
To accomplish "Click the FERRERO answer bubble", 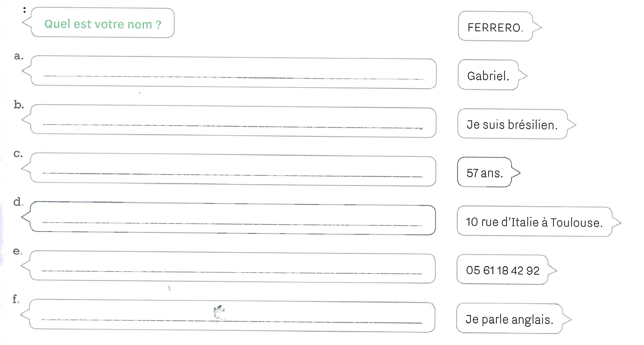I will click(495, 27).
